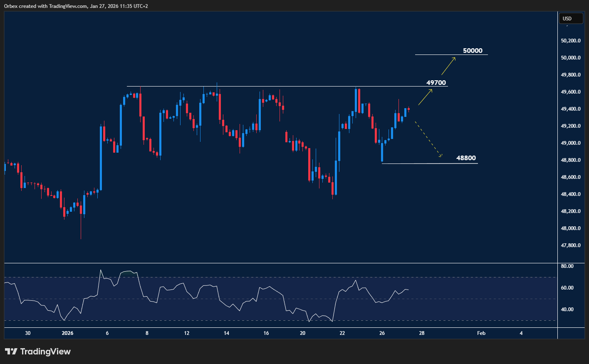Select the dashed yellow arrow pointing to 48800
This screenshot has height=364, width=589.
click(x=428, y=140)
